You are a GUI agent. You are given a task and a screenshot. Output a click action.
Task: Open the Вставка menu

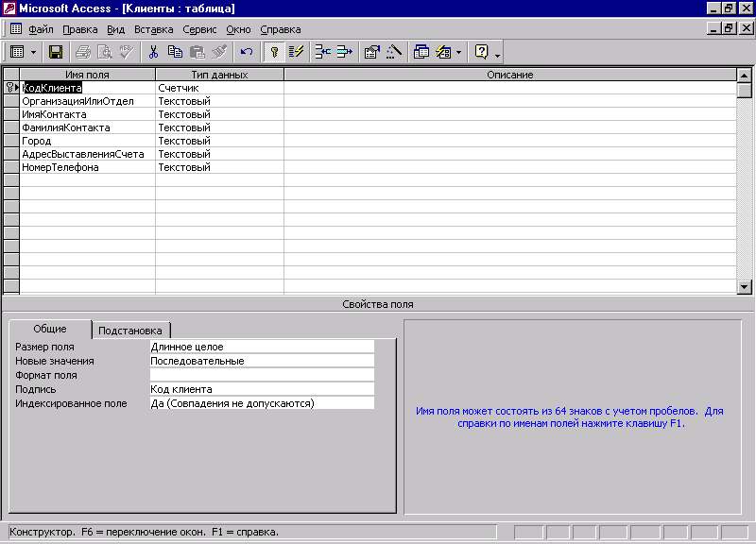153,29
